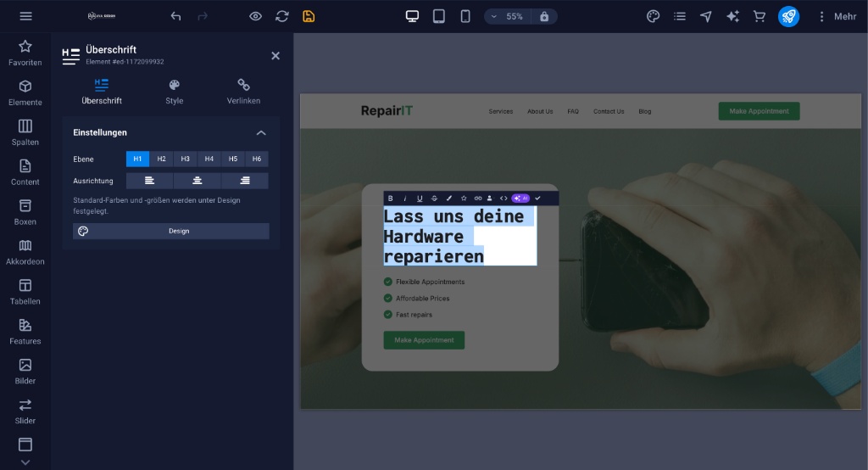The width and height of the screenshot is (868, 470).
Task: Open Content in the sidebar
Action: pyautogui.click(x=25, y=173)
